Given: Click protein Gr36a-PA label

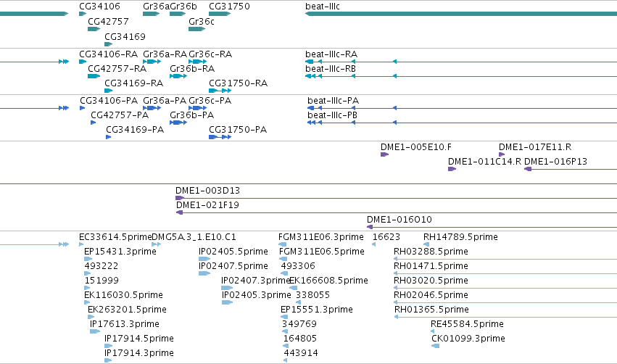Looking at the screenshot, I should pos(165,100).
